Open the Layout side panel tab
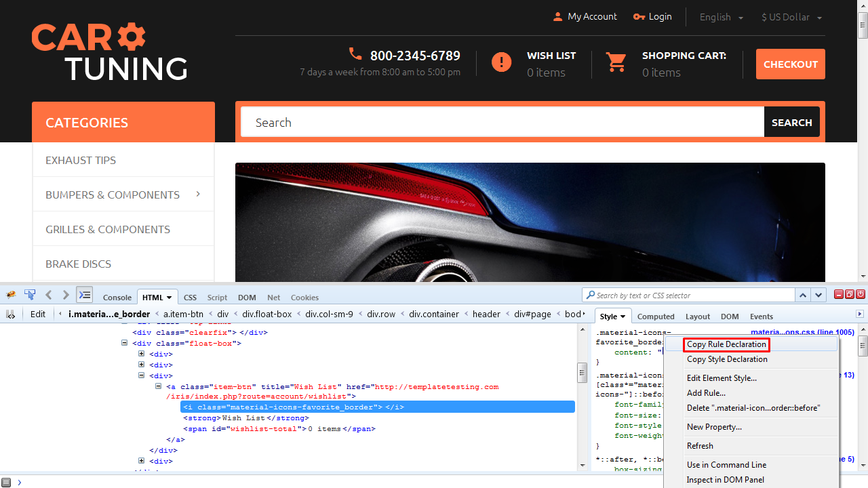This screenshot has width=868, height=488. point(697,317)
